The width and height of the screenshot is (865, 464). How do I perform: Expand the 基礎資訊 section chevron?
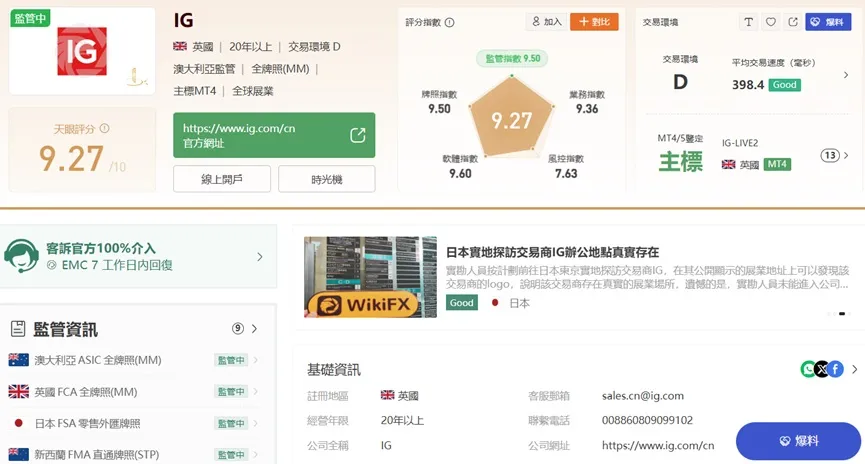(x=855, y=369)
